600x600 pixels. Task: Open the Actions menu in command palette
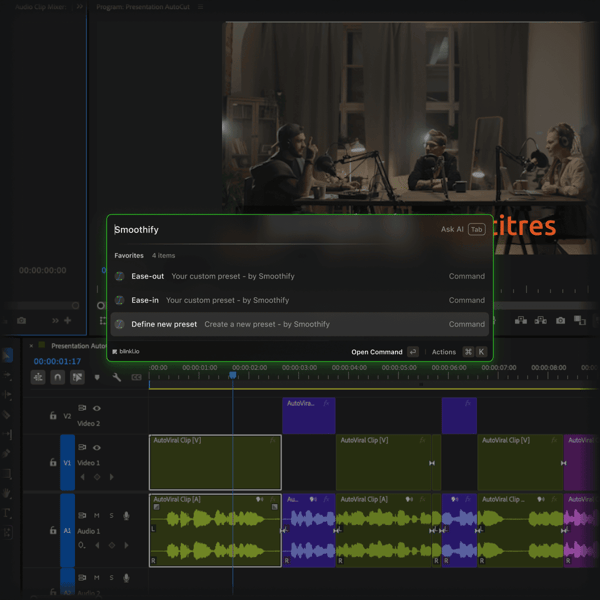(444, 352)
